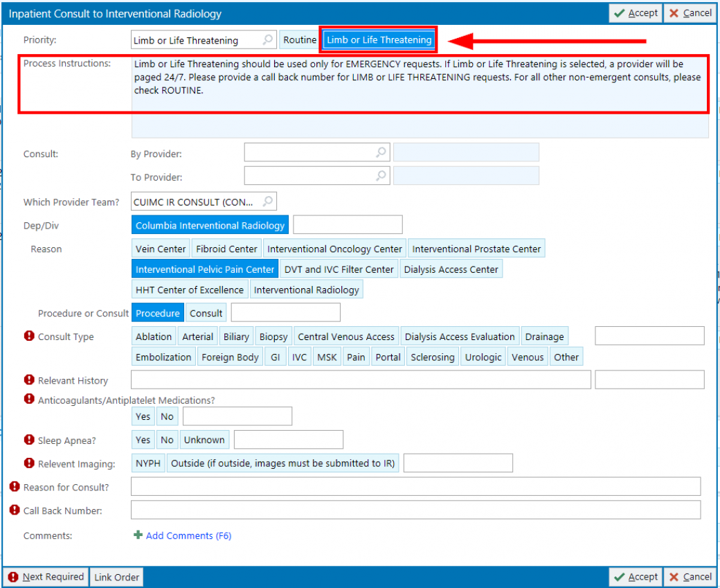Pick Vein Center as the reason
This screenshot has height=588, width=720.
tap(161, 249)
